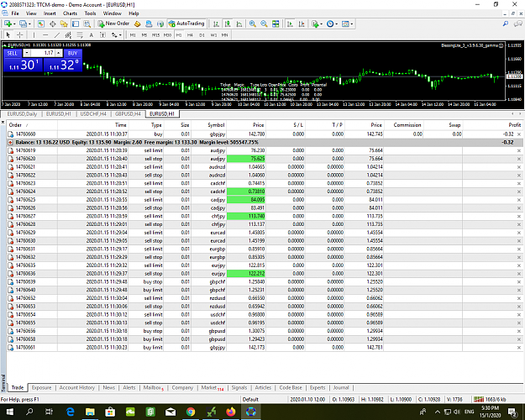Open Microsoft Edge from the taskbar
Viewport: 525px width, 420px height.
(x=70, y=412)
